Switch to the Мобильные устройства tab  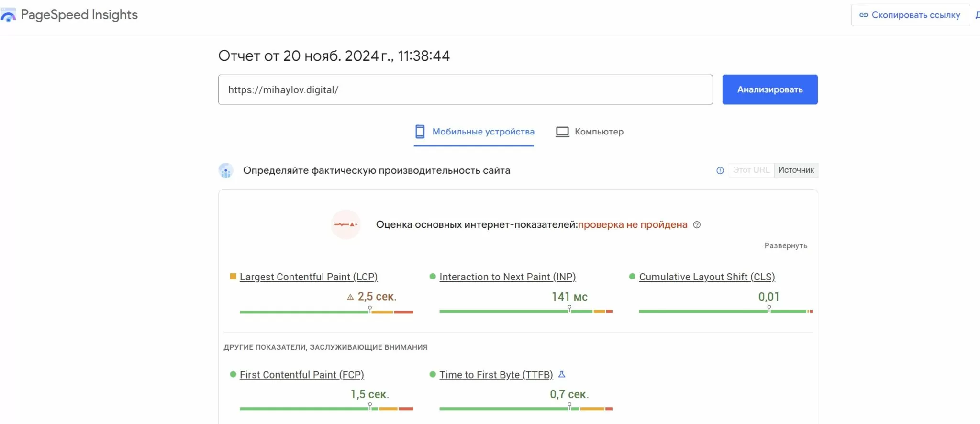pyautogui.click(x=474, y=132)
